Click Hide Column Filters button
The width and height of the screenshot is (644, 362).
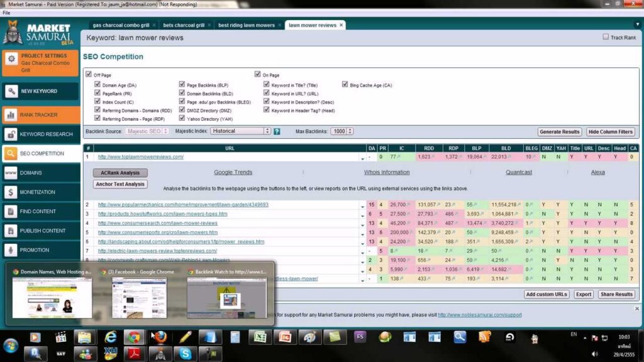coord(610,132)
